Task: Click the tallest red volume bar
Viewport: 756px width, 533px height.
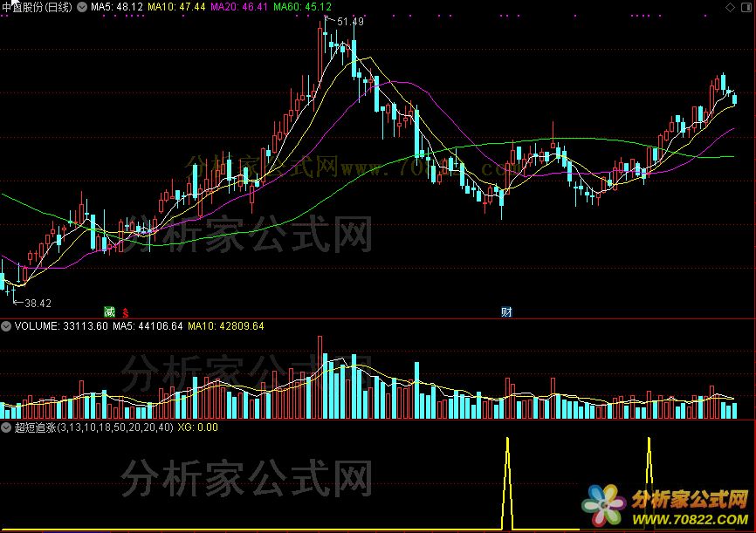Action: (320, 378)
